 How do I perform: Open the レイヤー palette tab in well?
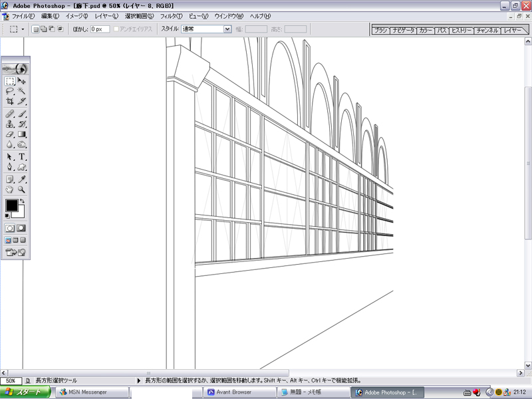(x=513, y=31)
